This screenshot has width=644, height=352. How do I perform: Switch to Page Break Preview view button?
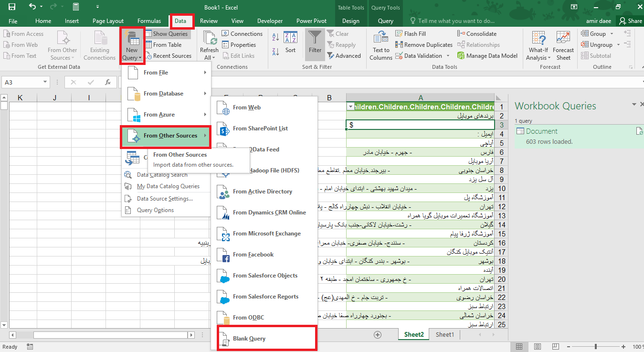coord(556,347)
